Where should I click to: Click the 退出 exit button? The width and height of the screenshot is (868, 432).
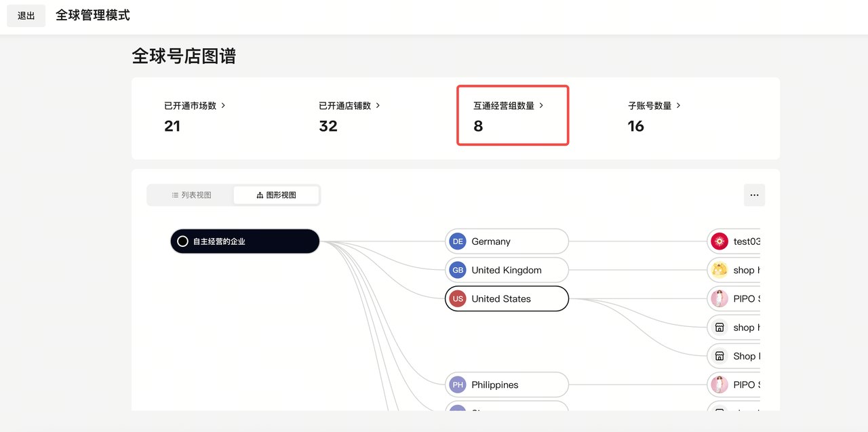(x=26, y=16)
